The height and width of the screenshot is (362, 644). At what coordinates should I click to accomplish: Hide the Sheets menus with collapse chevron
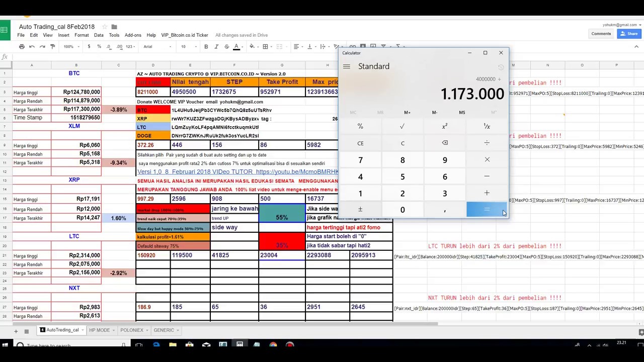636,47
